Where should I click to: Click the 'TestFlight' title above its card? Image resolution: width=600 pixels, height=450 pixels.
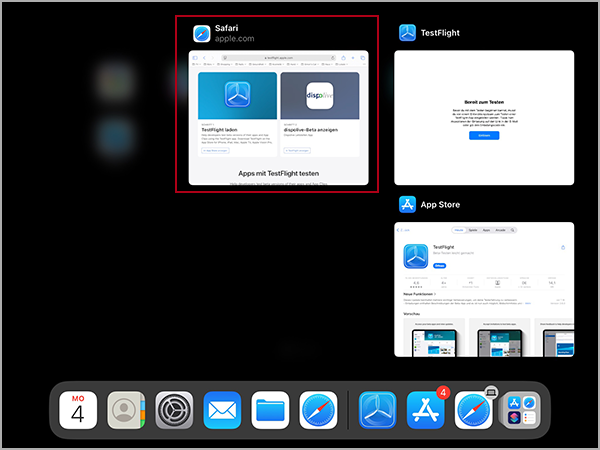point(440,33)
